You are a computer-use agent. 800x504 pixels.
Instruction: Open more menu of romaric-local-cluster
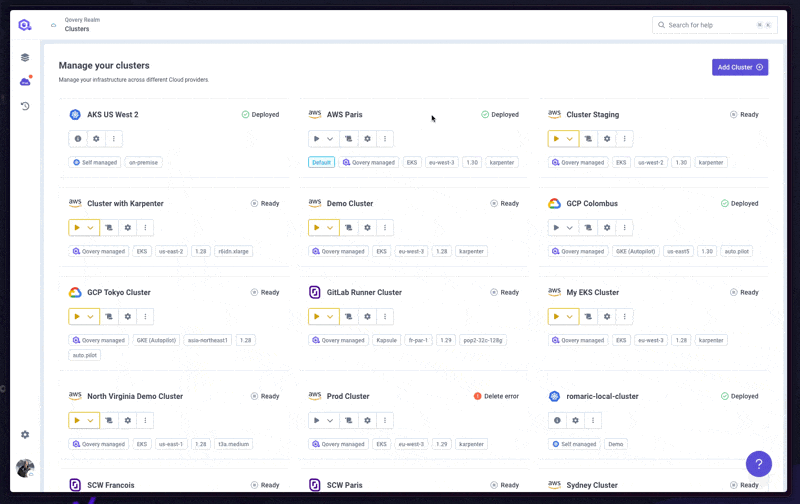point(593,420)
